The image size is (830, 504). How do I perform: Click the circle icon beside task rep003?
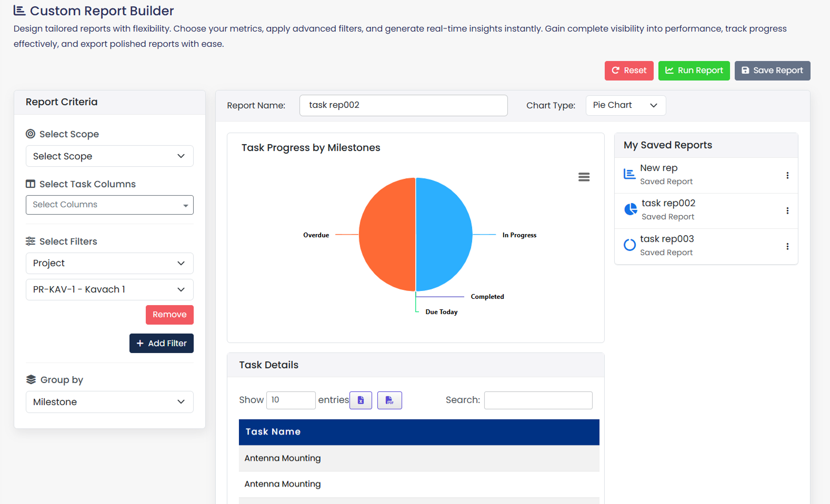[x=629, y=245]
